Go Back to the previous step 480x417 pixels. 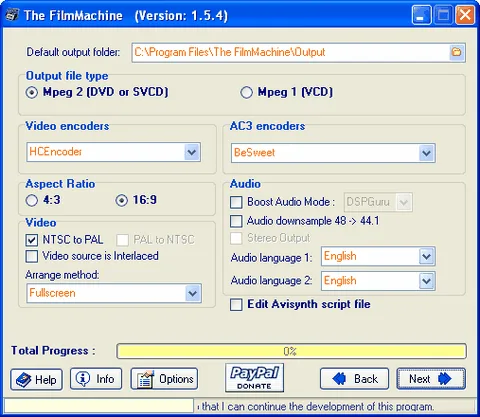pyautogui.click(x=354, y=379)
